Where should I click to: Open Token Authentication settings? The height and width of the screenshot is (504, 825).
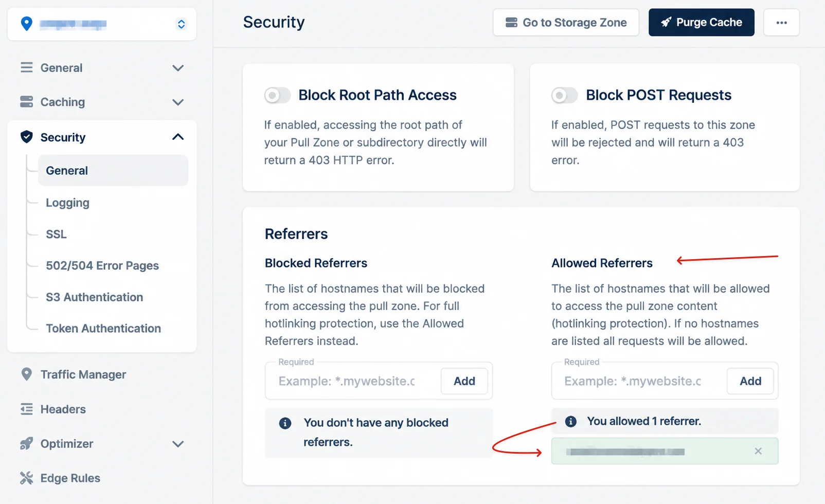click(103, 328)
